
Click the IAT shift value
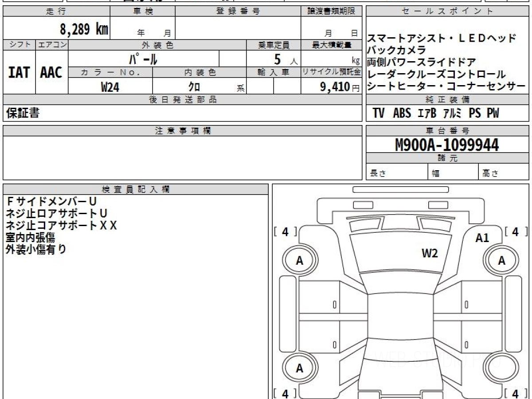pos(19,73)
